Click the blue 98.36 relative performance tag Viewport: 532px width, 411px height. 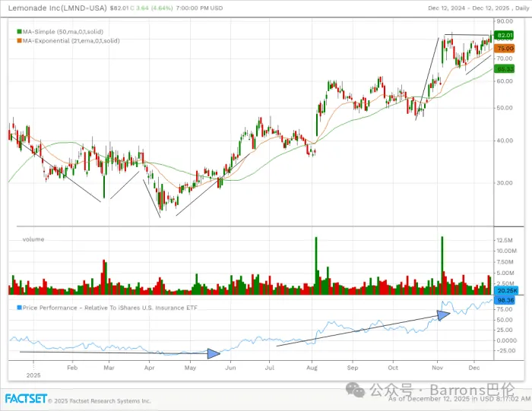point(505,300)
